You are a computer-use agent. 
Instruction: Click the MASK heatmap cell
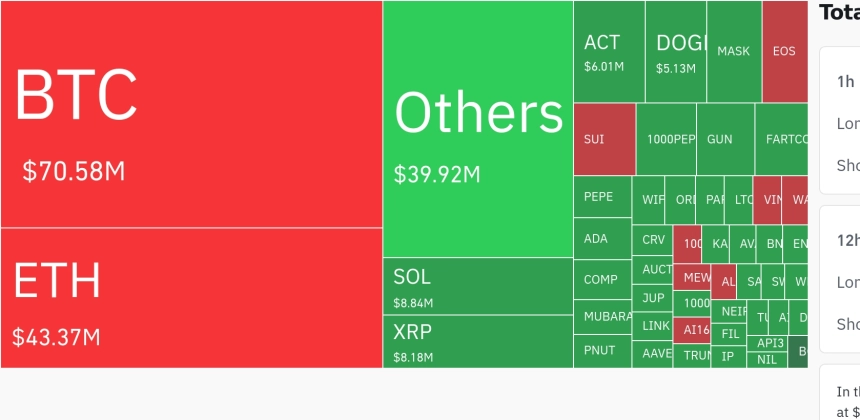coord(734,52)
